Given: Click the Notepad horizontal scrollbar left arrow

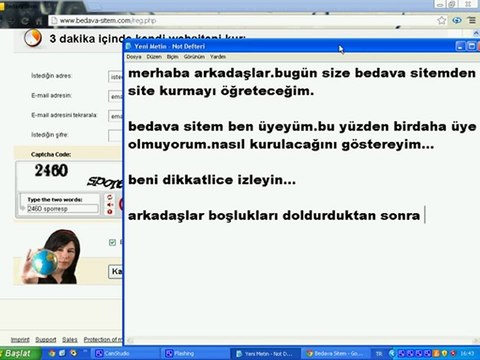Looking at the screenshot, I should [x=129, y=340].
